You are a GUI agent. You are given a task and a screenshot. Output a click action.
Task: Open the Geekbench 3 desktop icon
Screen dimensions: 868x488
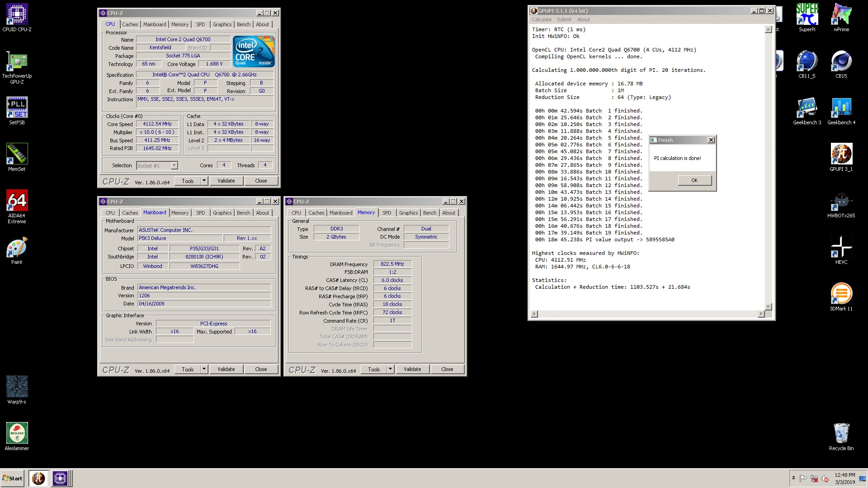[807, 111]
